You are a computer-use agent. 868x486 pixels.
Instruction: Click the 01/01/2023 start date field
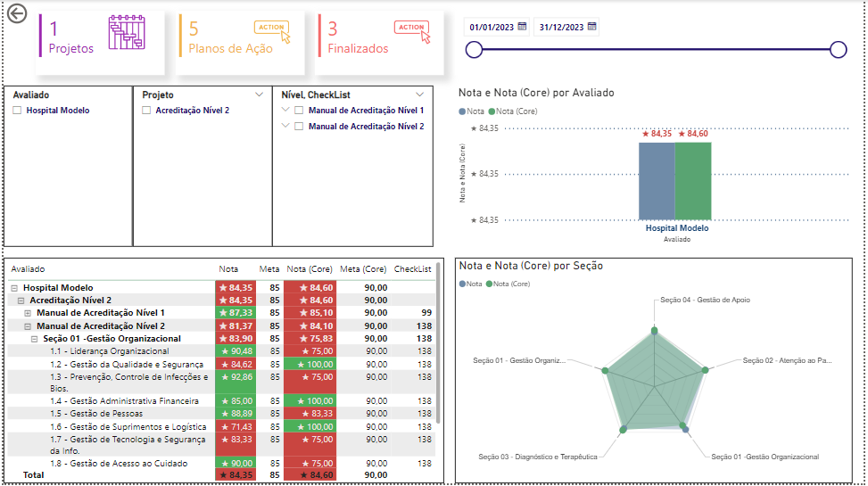tap(489, 27)
